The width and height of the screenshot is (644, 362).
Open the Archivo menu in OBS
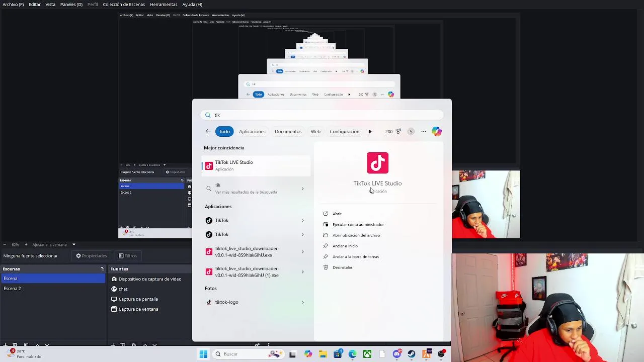(13, 4)
